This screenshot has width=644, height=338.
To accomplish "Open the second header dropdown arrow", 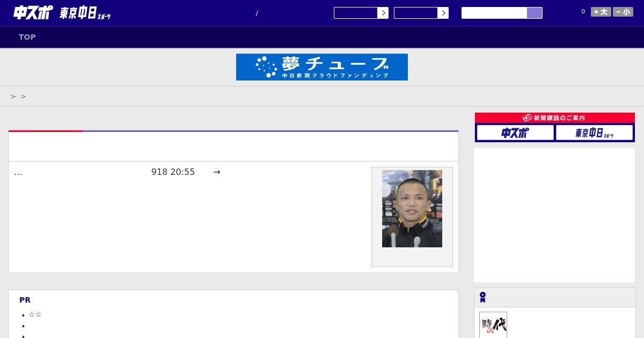I will pyautogui.click(x=443, y=13).
